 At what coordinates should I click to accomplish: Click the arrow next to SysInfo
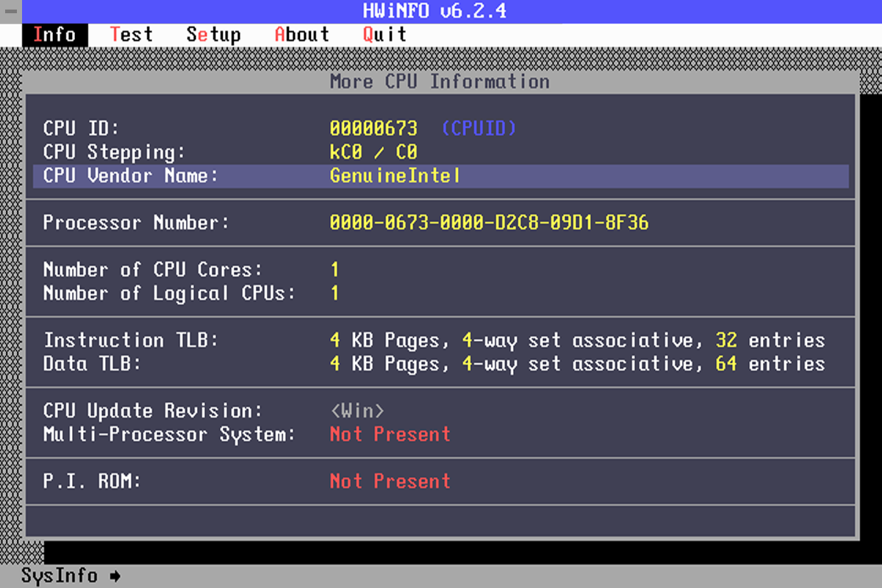tap(115, 576)
